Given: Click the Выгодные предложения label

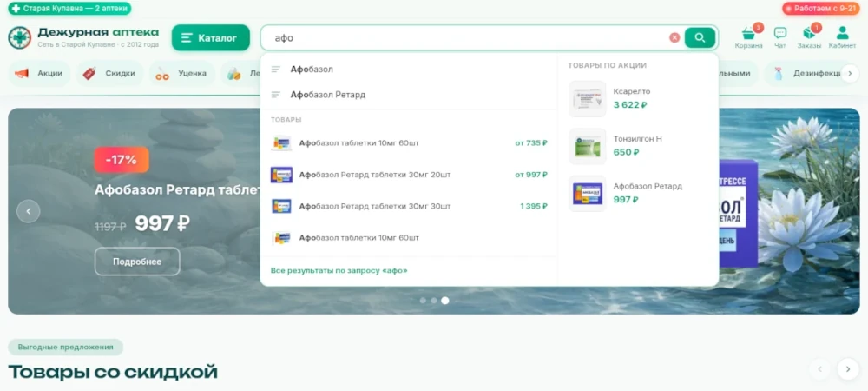Looking at the screenshot, I should coord(65,348).
